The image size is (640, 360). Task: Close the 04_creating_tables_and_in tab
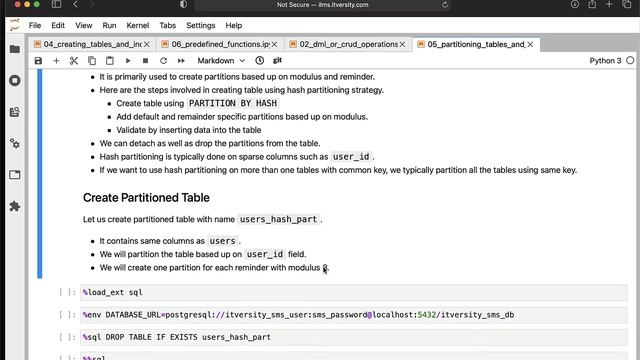click(147, 44)
